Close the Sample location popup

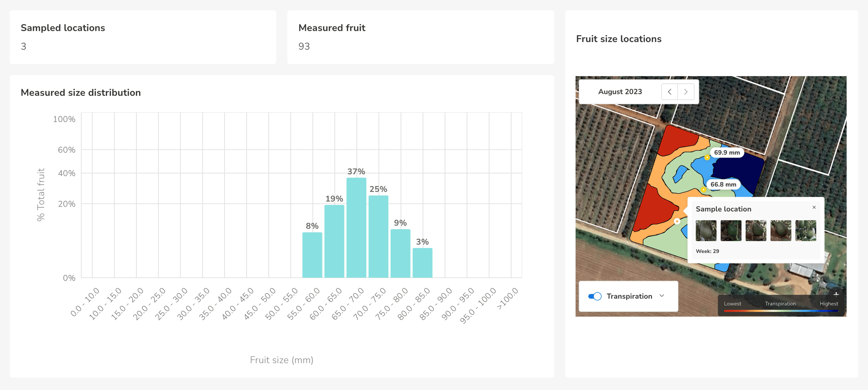(x=814, y=207)
